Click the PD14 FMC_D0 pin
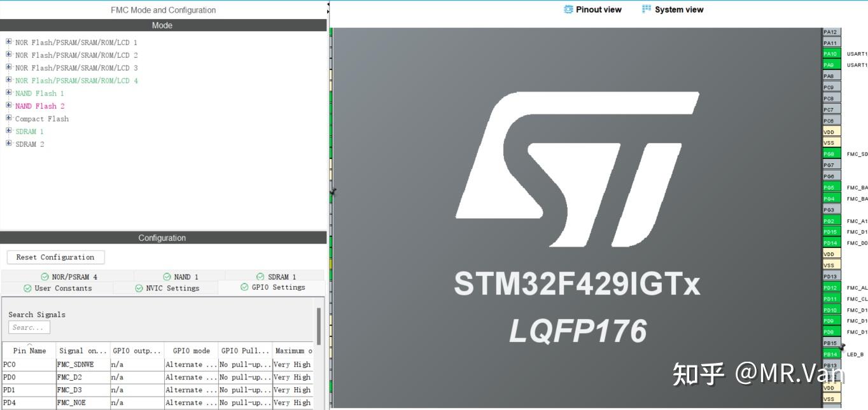This screenshot has width=868, height=410. pos(829,243)
